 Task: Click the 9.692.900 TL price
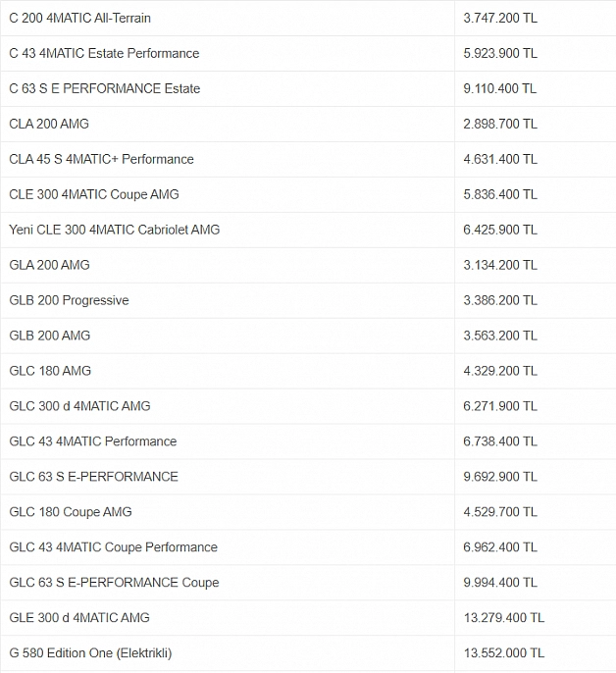pyautogui.click(x=500, y=477)
